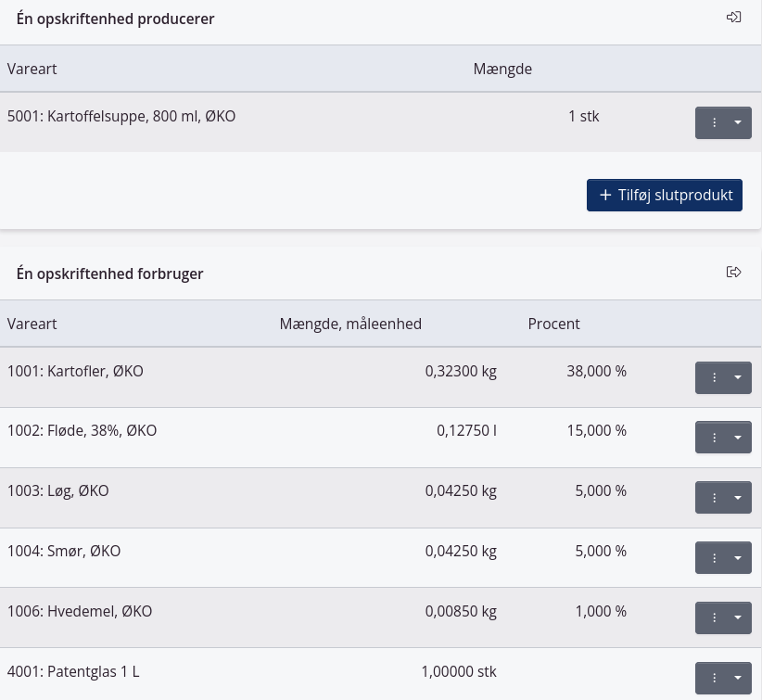Click the three-dot button on Løg row
Viewport: 762px width, 700px height.
coord(715,498)
